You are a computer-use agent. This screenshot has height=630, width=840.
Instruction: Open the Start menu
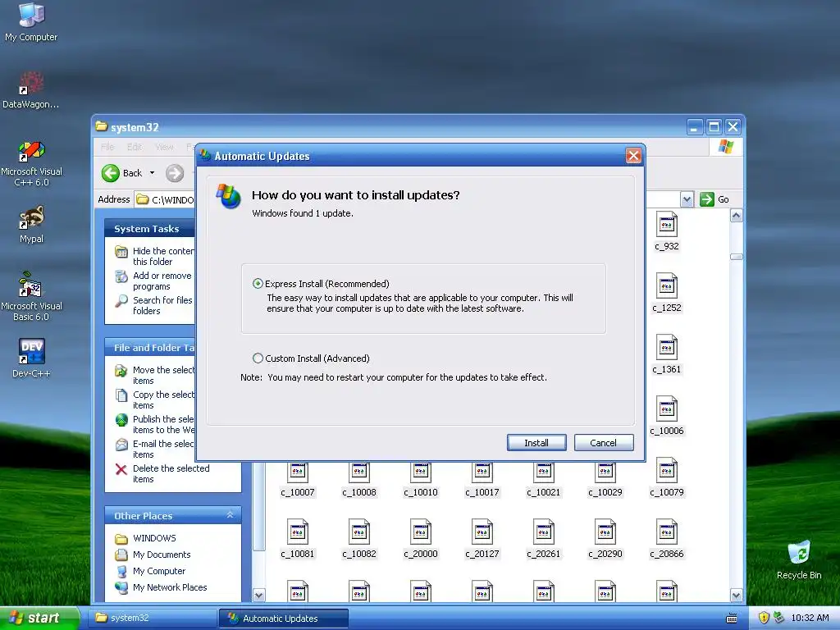39,618
